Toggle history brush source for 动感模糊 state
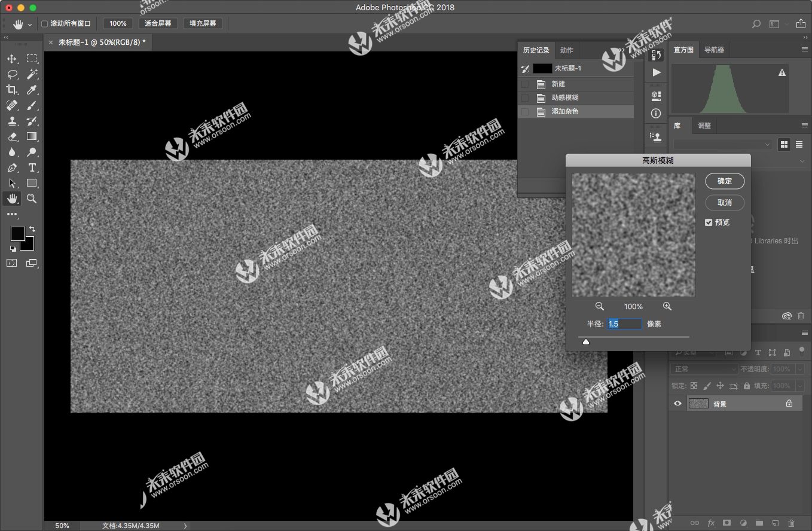 (x=525, y=98)
